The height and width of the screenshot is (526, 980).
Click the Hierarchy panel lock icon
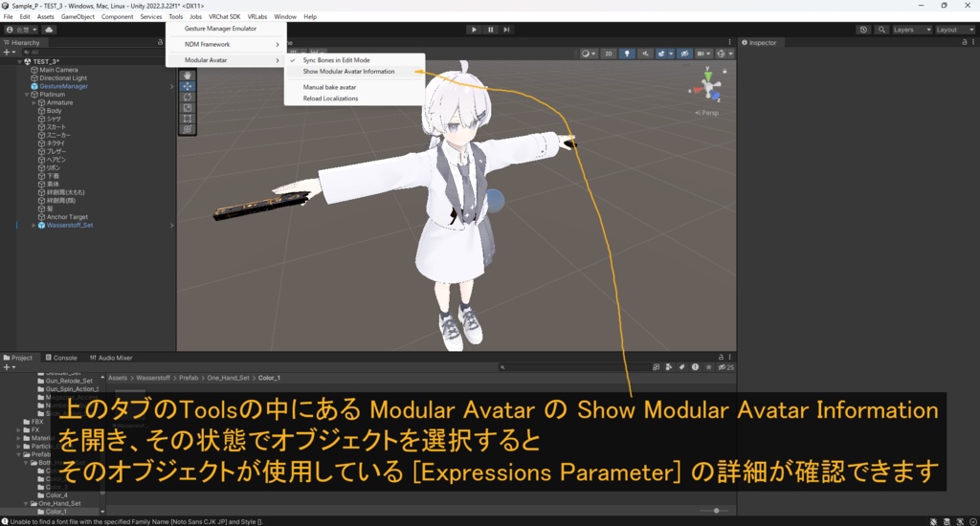coord(160,42)
